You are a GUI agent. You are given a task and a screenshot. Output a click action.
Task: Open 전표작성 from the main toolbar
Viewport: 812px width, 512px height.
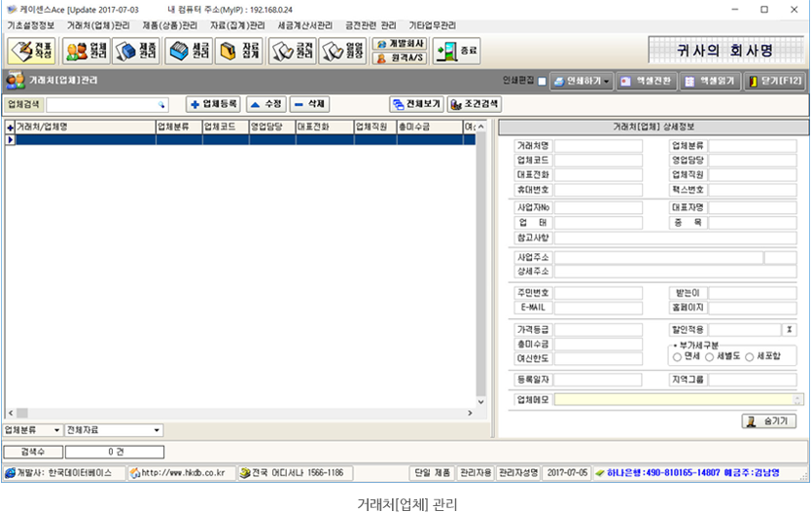(x=31, y=52)
